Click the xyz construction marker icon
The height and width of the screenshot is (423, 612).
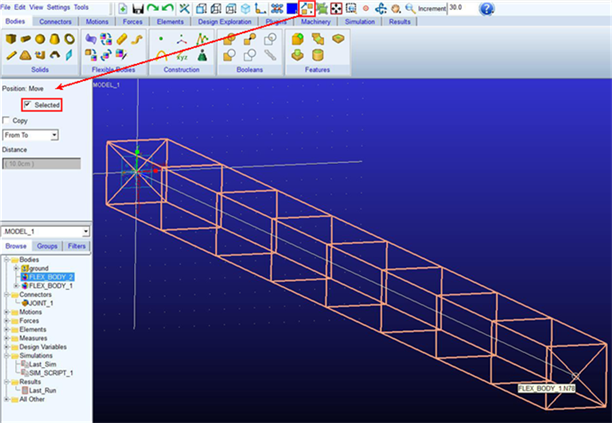point(182,56)
